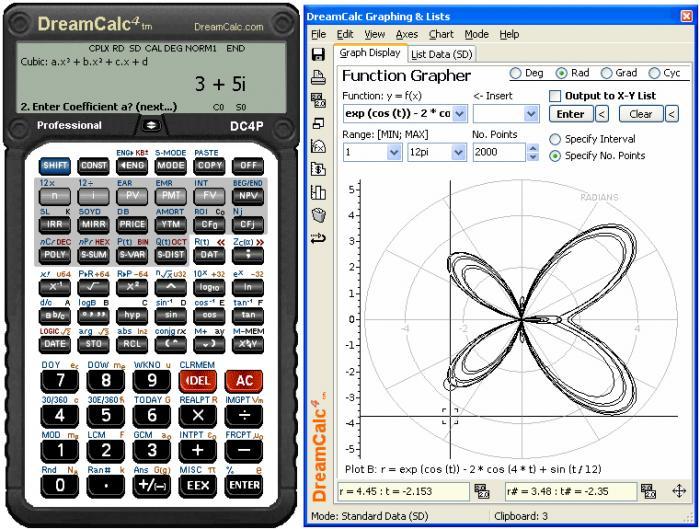This screenshot has width=700, height=529.
Task: Switch to the Graph Display tab
Action: pos(370,53)
